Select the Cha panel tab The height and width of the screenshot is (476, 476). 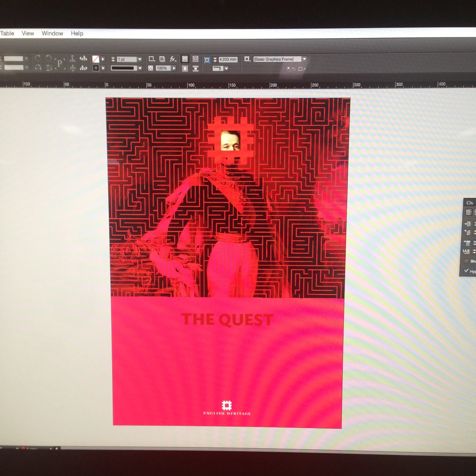point(470,203)
